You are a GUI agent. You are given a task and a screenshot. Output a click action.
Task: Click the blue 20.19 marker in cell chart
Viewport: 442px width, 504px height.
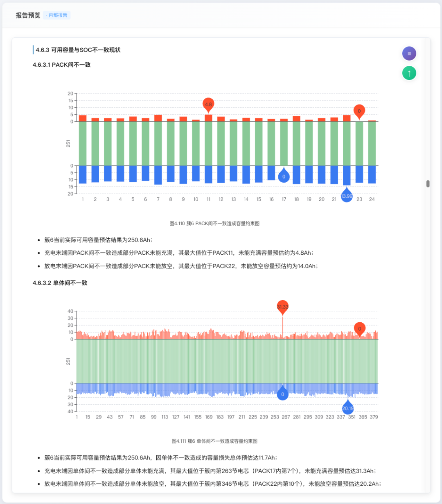tap(348, 407)
